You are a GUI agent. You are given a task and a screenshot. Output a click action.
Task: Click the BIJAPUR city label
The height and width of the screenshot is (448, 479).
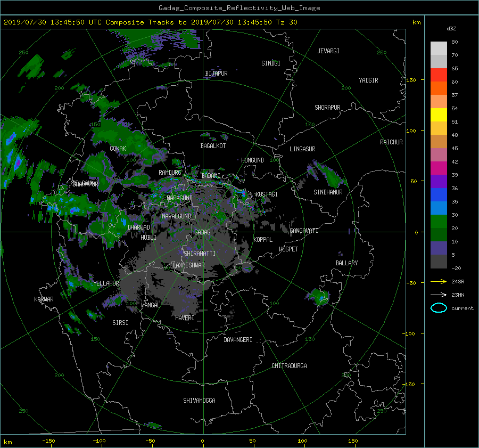(216, 74)
